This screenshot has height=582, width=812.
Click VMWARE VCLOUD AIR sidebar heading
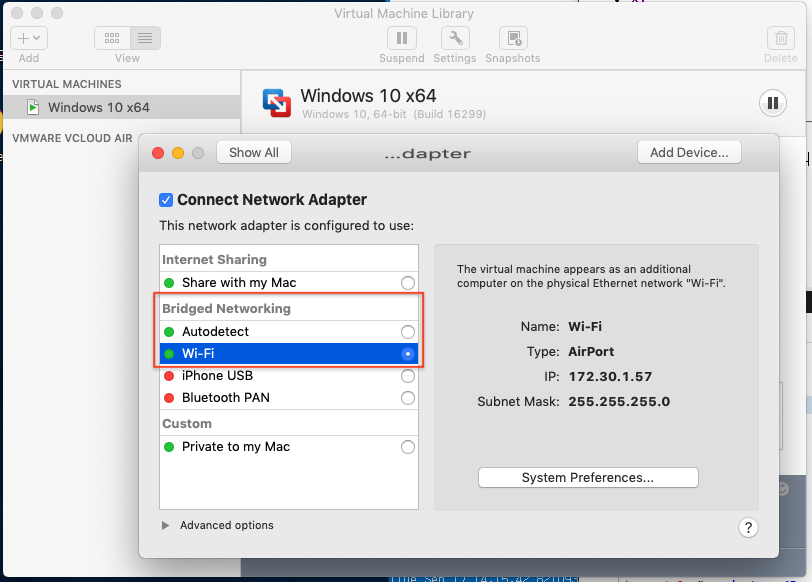(72, 138)
